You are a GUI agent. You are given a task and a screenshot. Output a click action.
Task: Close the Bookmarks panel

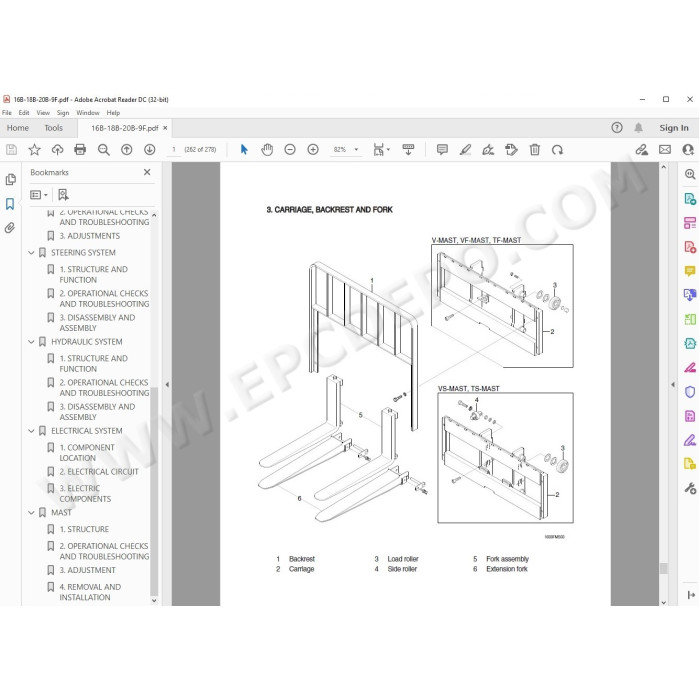147,172
